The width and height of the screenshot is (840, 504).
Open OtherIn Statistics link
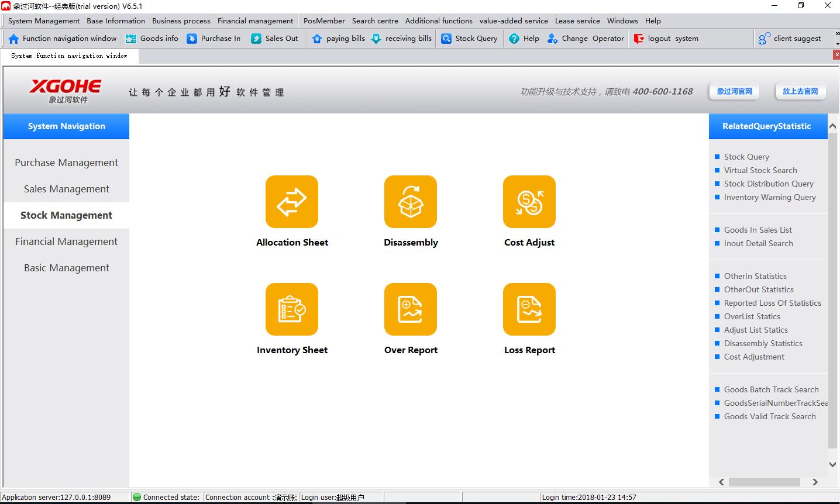755,276
